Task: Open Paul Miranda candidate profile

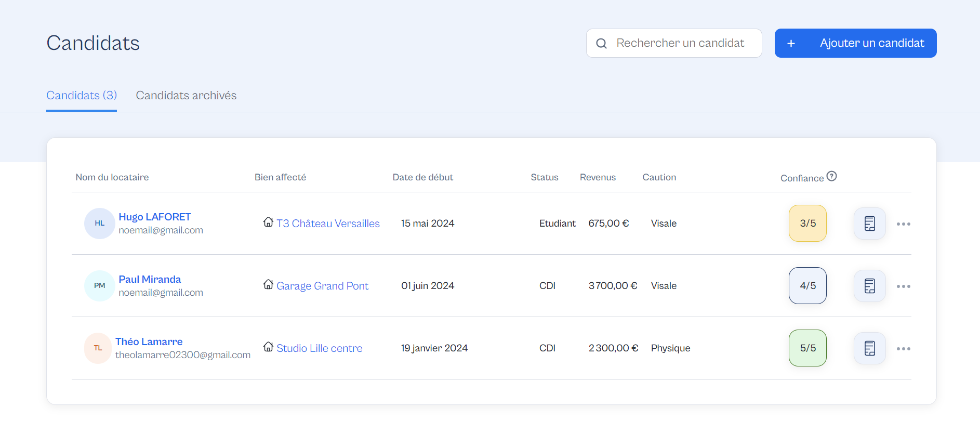Action: 150,279
